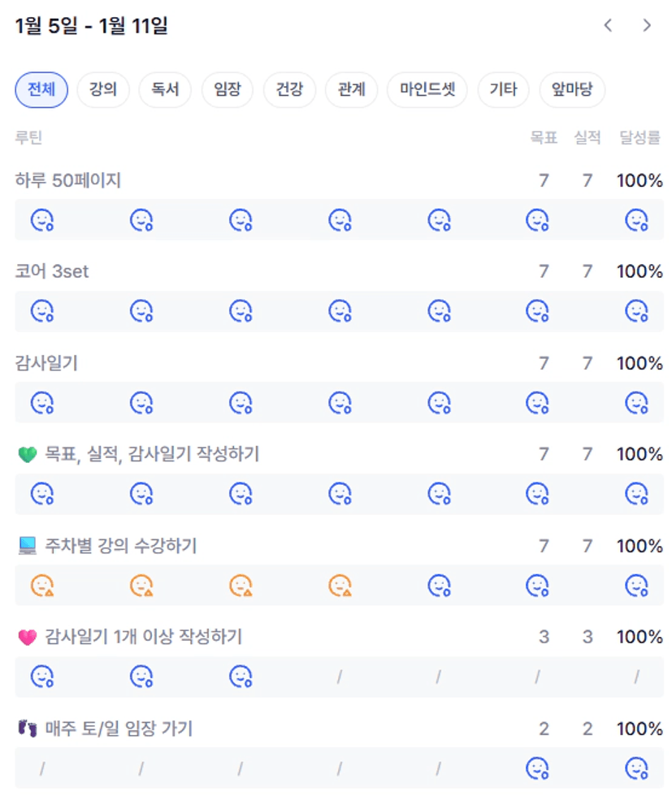Screen dimensions: 672x796
Task: Open the 코어 3set routine title
Action: point(52,272)
